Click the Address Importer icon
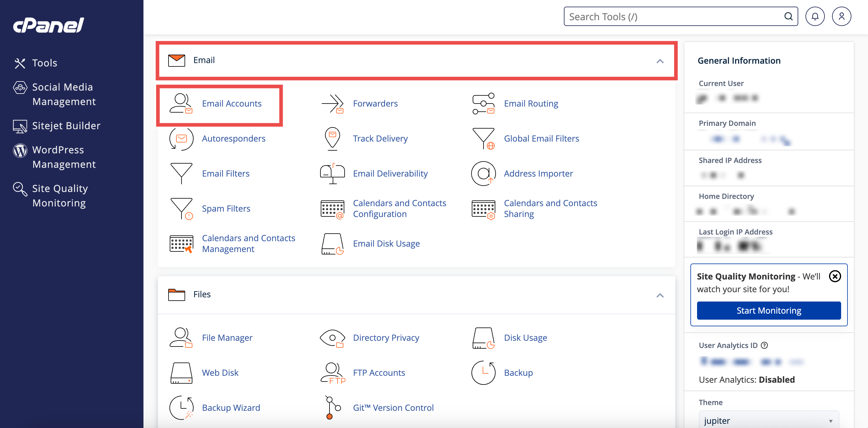 483,174
